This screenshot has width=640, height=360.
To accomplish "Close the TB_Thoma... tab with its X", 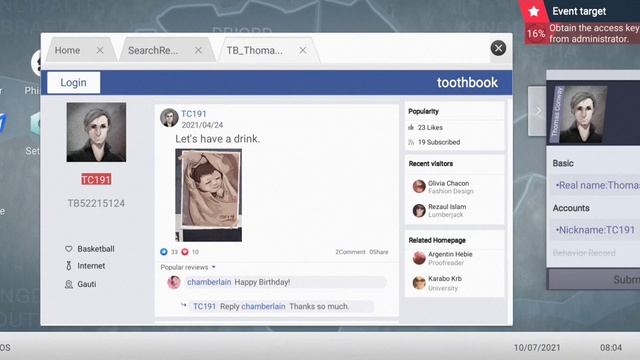I will pos(303,50).
